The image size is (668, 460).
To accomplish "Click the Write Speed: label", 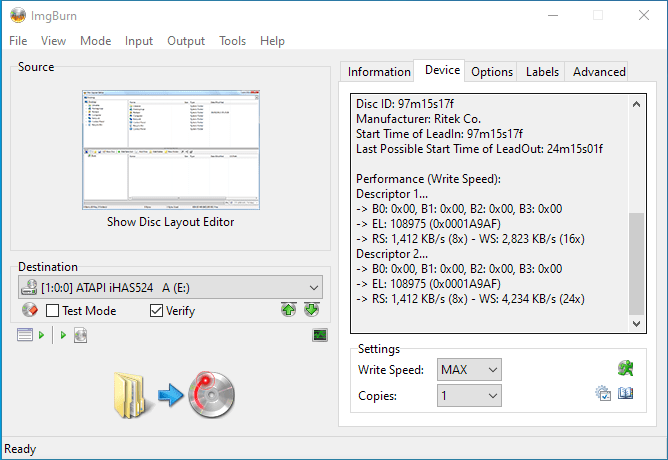I will pos(391,370).
